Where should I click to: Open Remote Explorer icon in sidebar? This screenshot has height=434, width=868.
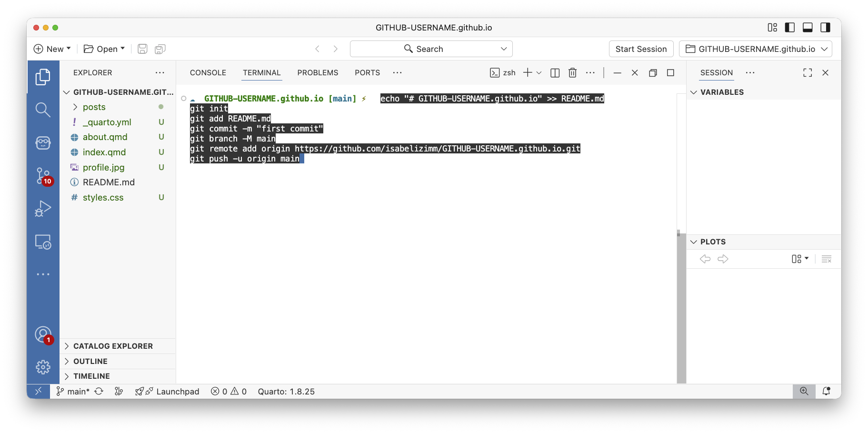(x=43, y=242)
